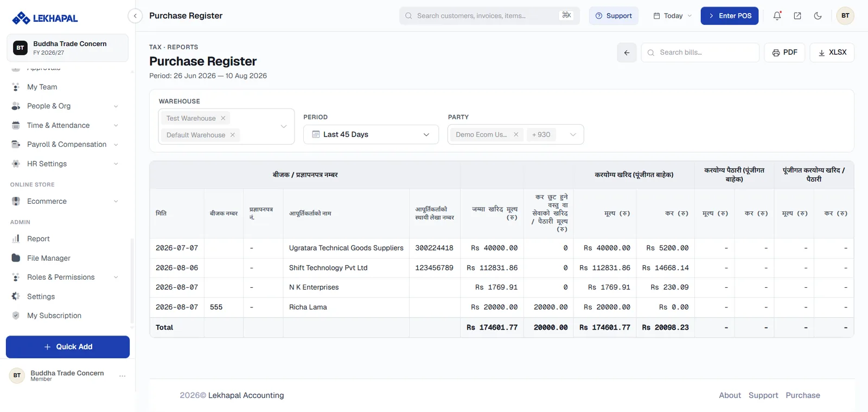Remove the Test Warehouse chip
This screenshot has height=412, width=868.
click(223, 118)
